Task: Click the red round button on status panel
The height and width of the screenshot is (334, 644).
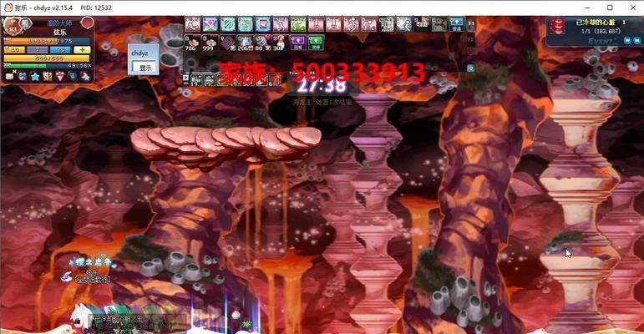Action: click(87, 23)
